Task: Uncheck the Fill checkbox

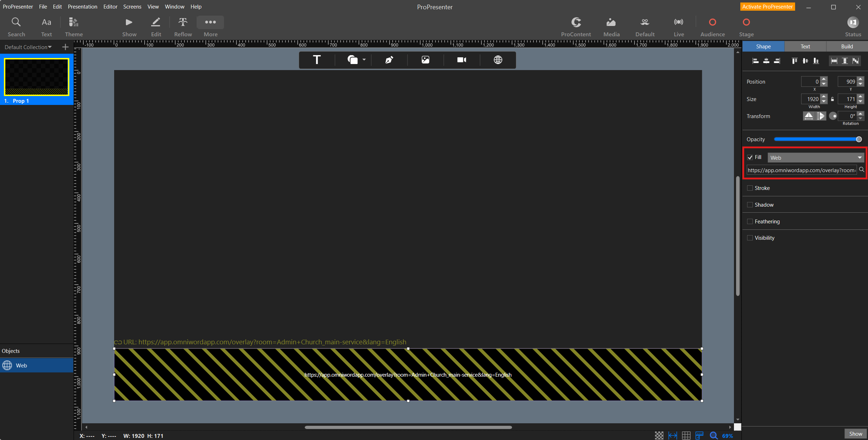Action: (750, 157)
